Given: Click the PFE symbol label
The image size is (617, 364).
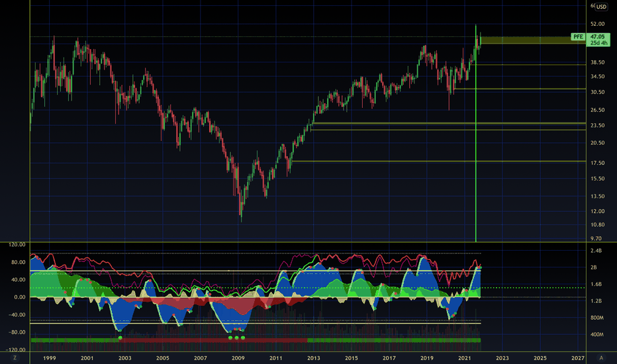Looking at the screenshot, I should pos(578,36).
